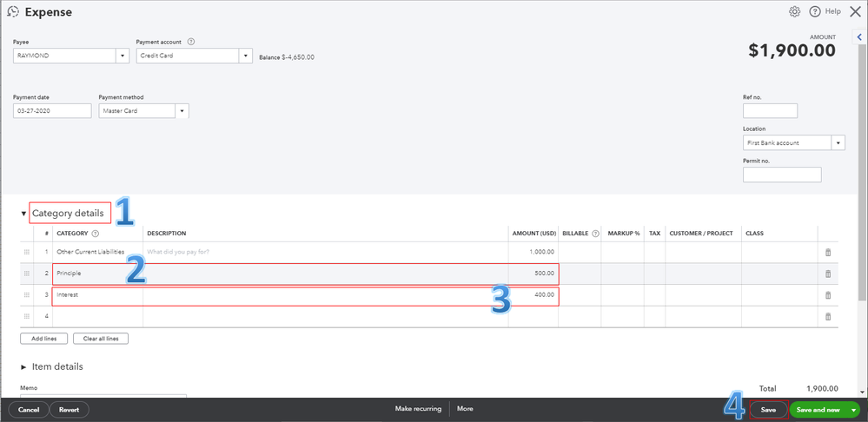868x422 pixels.
Task: Click the Revert button
Action: pyautogui.click(x=70, y=410)
